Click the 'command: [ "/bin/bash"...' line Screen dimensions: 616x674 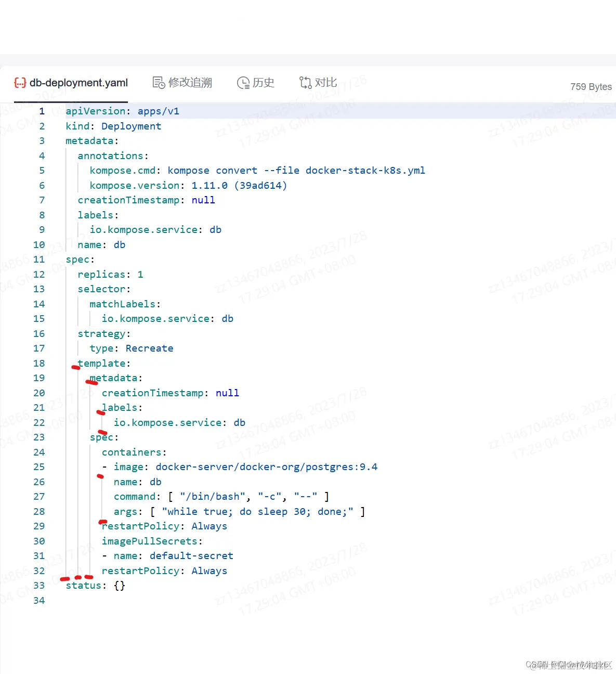coord(221,497)
